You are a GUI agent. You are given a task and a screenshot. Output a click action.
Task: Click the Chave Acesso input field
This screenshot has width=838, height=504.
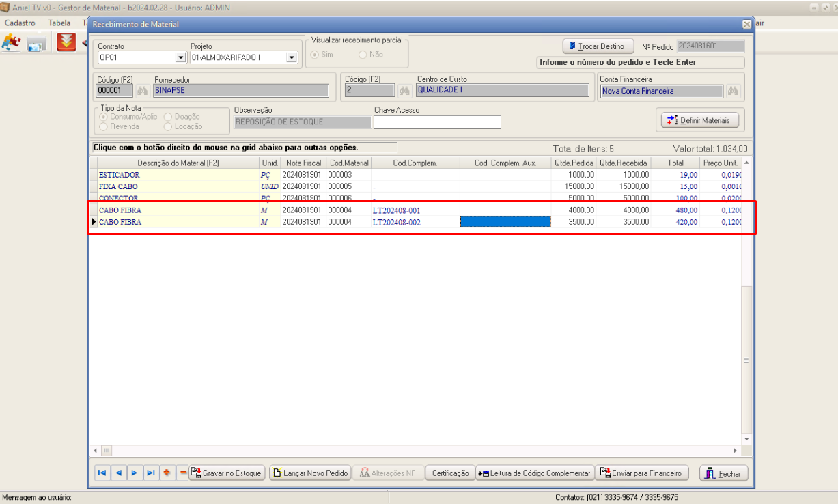click(x=437, y=122)
